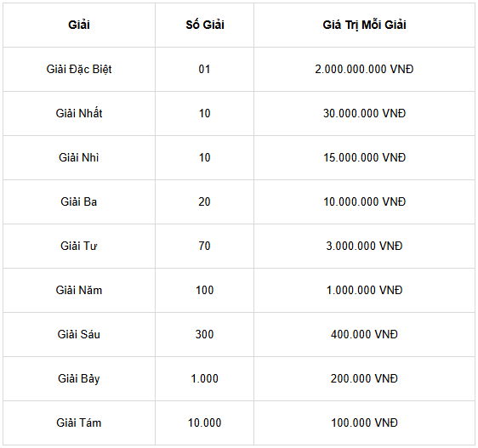Select the 1.000.000 VNĐ prize value
Screen dimensions: 478x448
click(x=364, y=290)
